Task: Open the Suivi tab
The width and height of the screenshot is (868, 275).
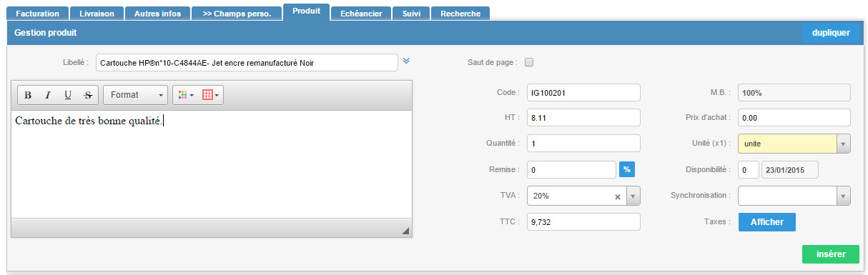Action: tap(411, 14)
